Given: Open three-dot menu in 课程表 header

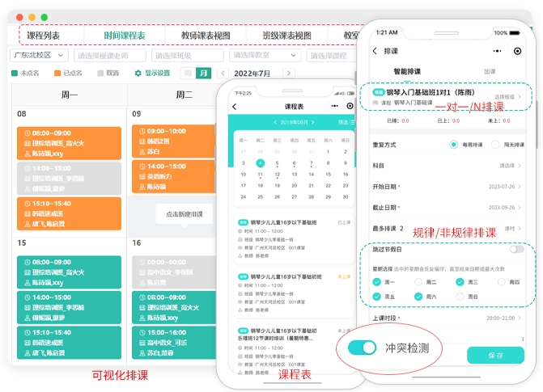Looking at the screenshot, I should (x=333, y=107).
